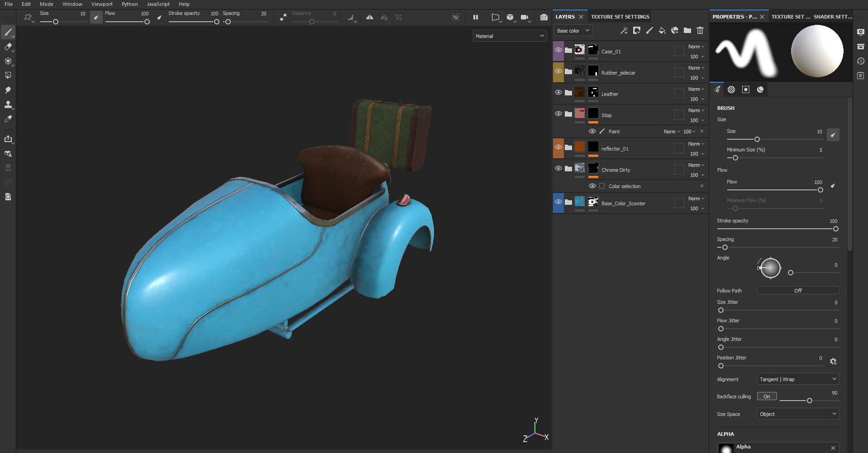Viewport: 868px width, 453px height.
Task: Open the Material Picker tool
Action: coord(8,119)
